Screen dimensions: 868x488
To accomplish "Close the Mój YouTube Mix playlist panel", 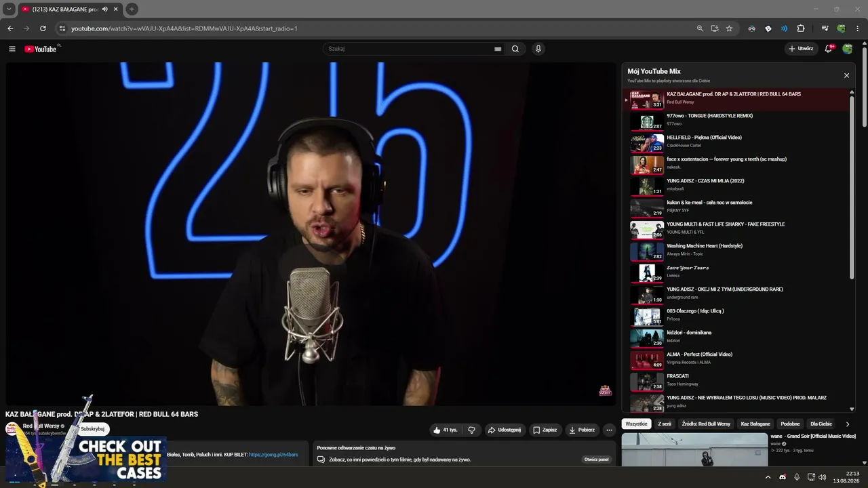I will pyautogui.click(x=846, y=75).
